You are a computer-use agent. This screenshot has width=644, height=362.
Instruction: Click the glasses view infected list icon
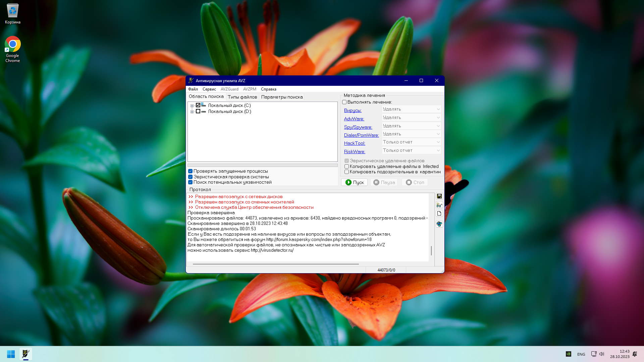[439, 205]
